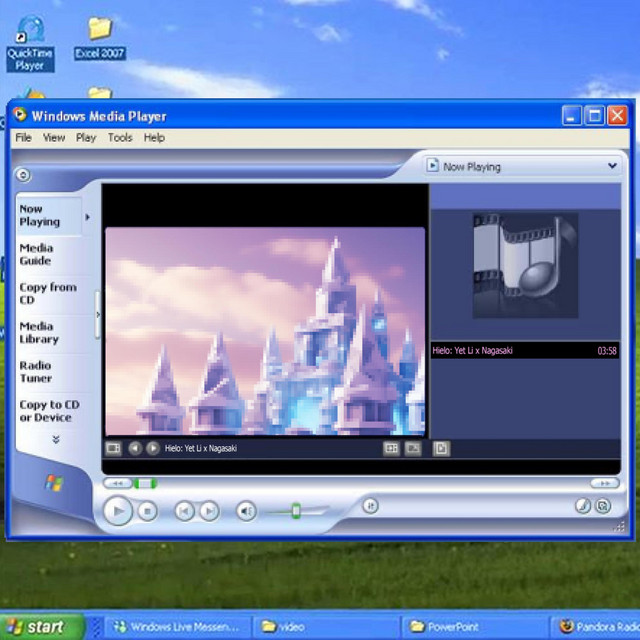Click the resize grip corner of player
640x640 pixels.
[x=619, y=527]
